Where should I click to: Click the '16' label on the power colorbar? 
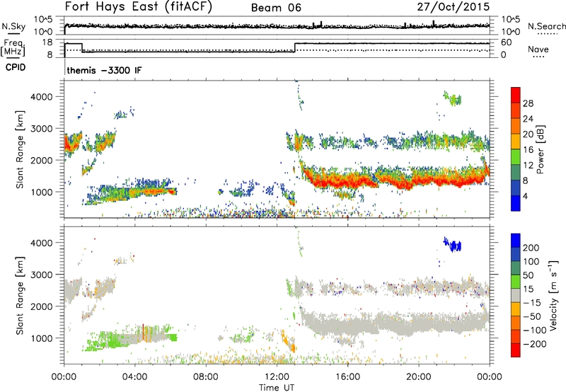click(x=528, y=150)
